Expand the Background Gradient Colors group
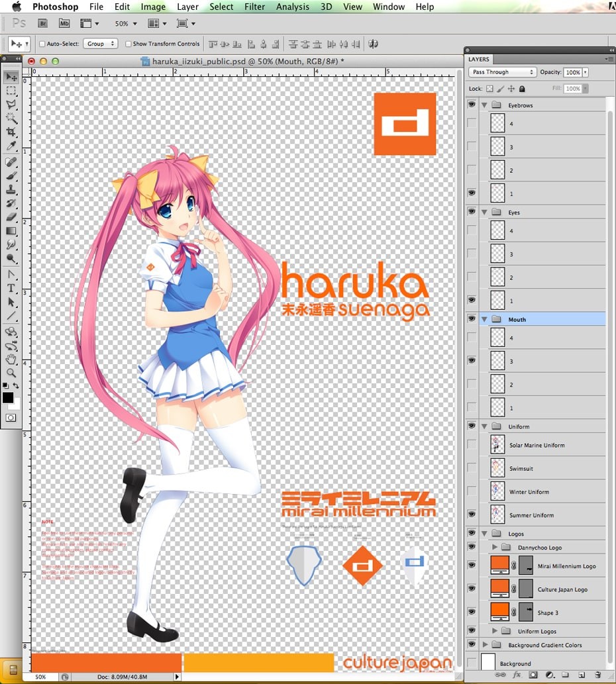Viewport: 616px width, 684px height. pos(485,644)
